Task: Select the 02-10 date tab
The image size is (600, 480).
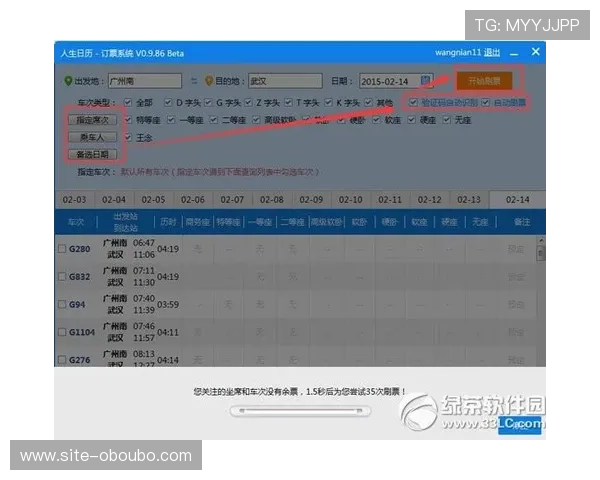Action: pos(351,199)
